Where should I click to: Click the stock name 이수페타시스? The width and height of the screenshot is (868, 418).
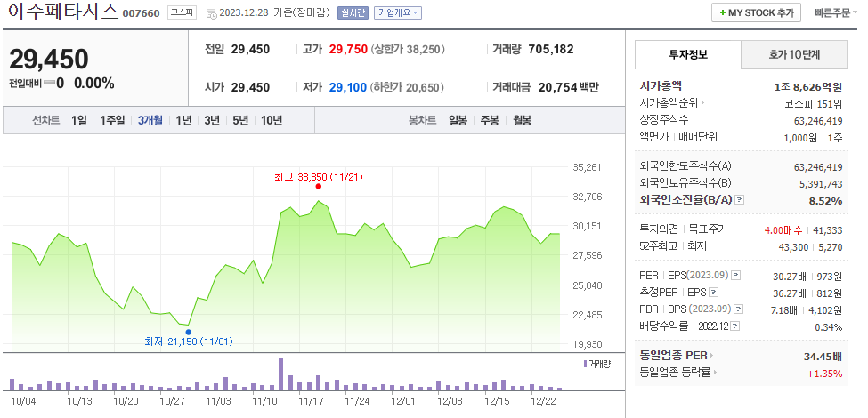click(63, 12)
